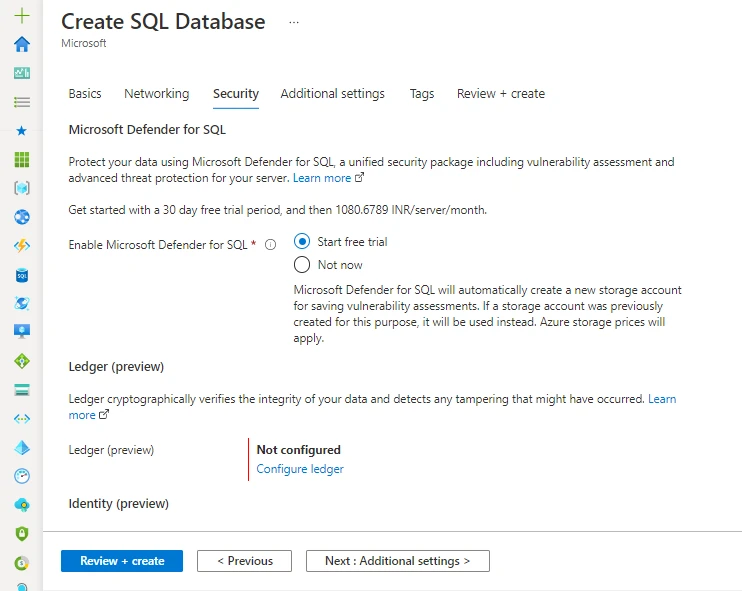The height and width of the screenshot is (591, 742).
Task: Go to Home via house icon
Action: [22, 44]
